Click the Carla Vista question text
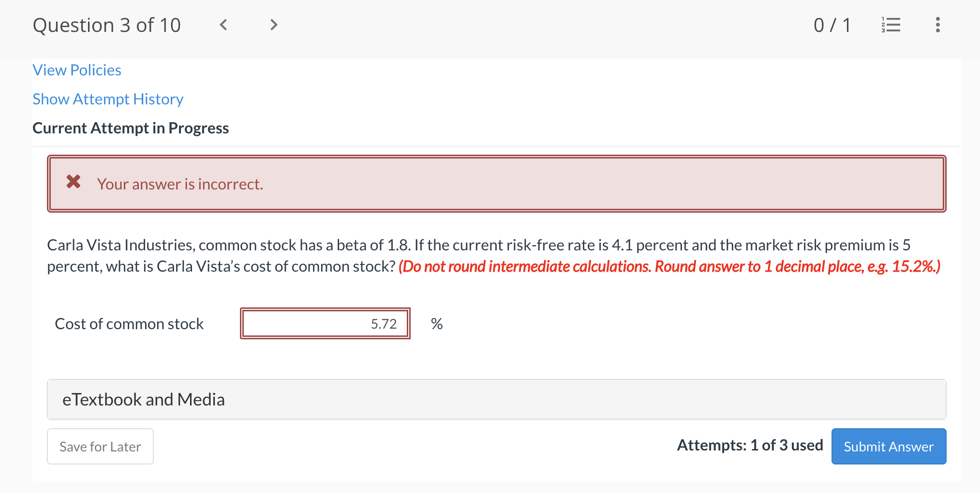Viewport: 980px width, 493px height. click(339, 245)
